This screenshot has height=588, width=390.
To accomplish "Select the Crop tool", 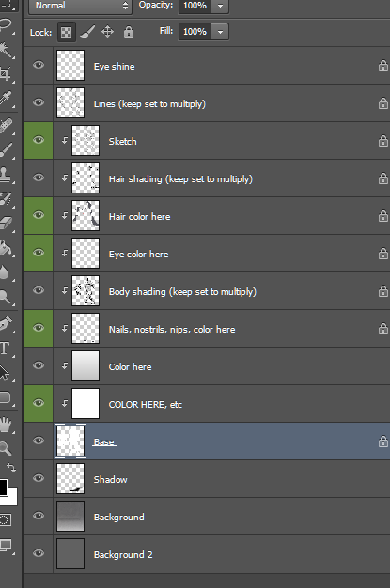I will click(x=6, y=73).
